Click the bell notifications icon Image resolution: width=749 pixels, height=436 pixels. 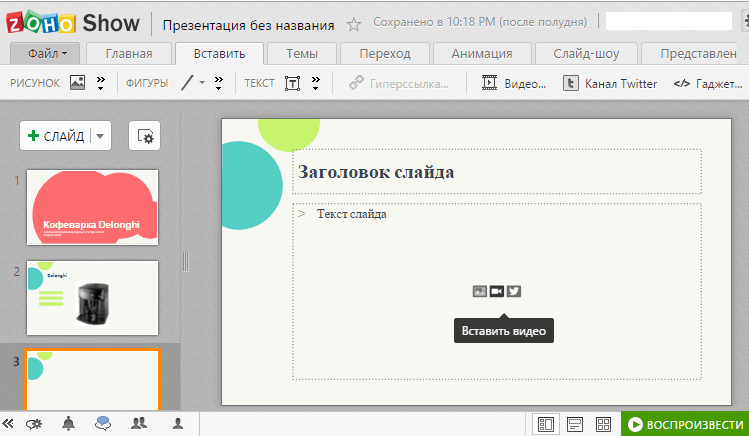68,424
